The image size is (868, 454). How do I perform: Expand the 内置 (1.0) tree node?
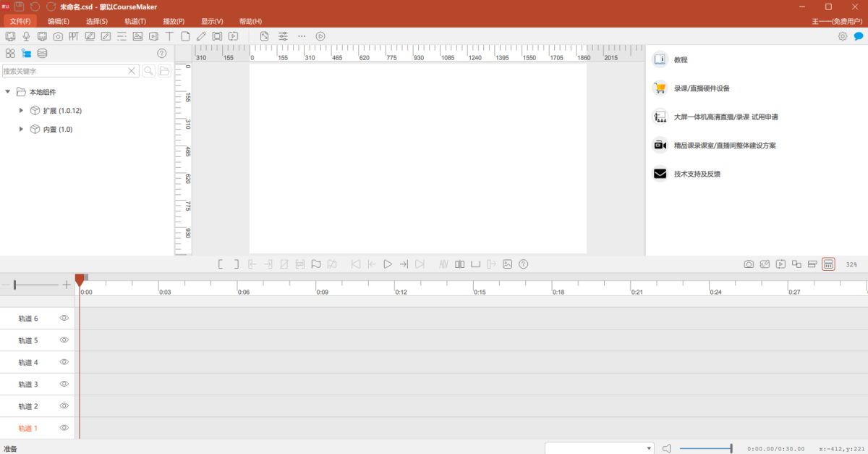click(x=22, y=129)
